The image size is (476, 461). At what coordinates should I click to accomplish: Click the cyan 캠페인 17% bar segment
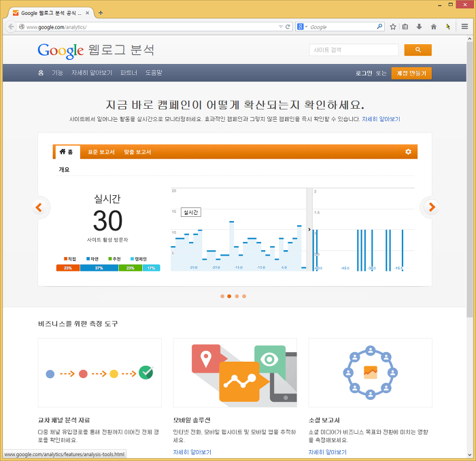(x=151, y=268)
